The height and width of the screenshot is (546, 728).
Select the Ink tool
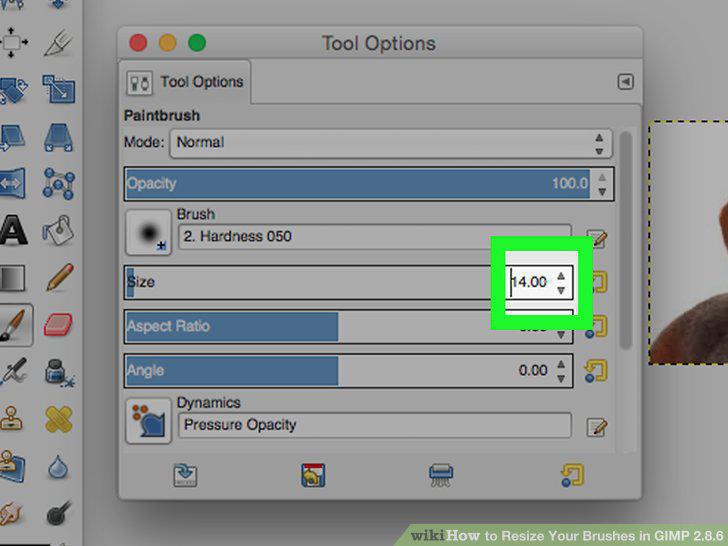tap(59, 372)
